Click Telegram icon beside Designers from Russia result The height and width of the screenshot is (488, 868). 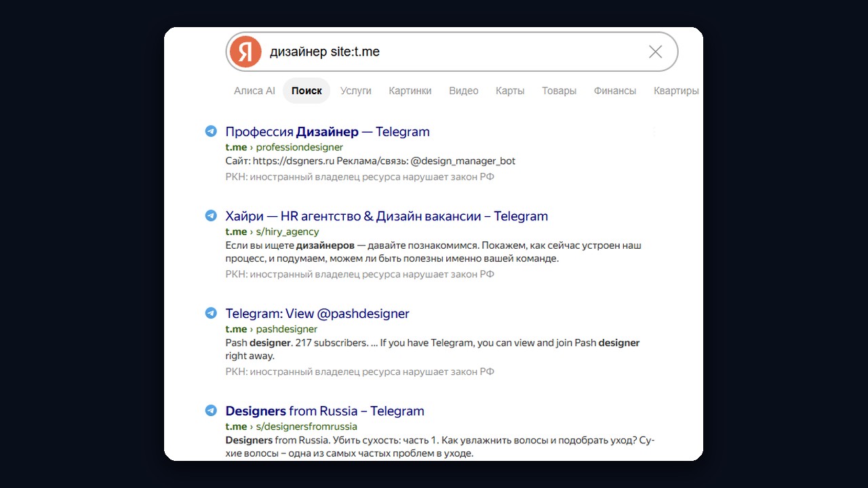(211, 411)
